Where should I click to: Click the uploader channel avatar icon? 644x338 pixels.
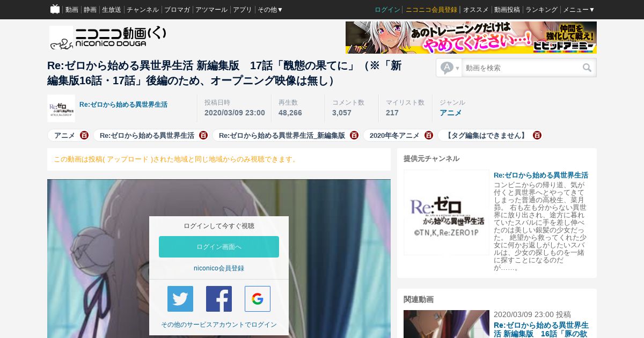point(61,108)
